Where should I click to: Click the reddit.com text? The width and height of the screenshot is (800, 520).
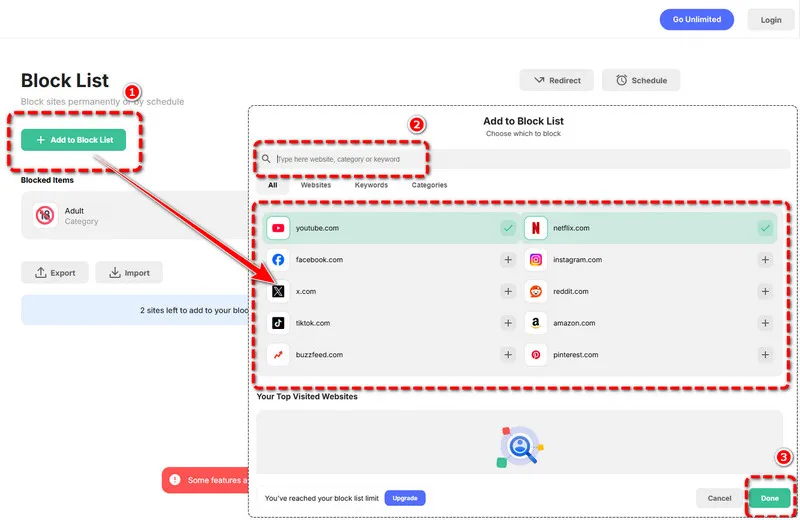(x=570, y=291)
